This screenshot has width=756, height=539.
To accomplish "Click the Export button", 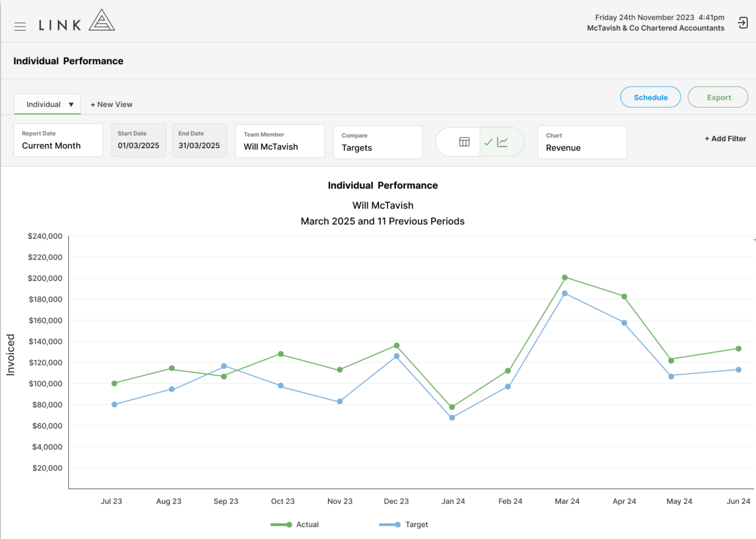I will (718, 97).
